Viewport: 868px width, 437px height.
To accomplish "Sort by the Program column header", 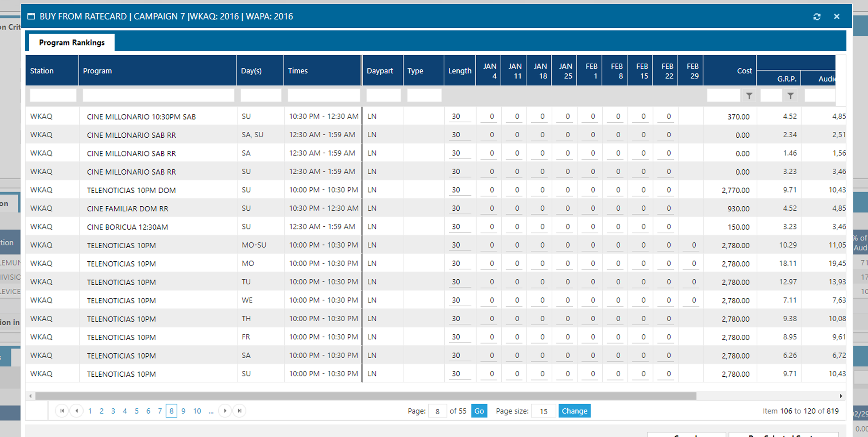I will coord(98,71).
